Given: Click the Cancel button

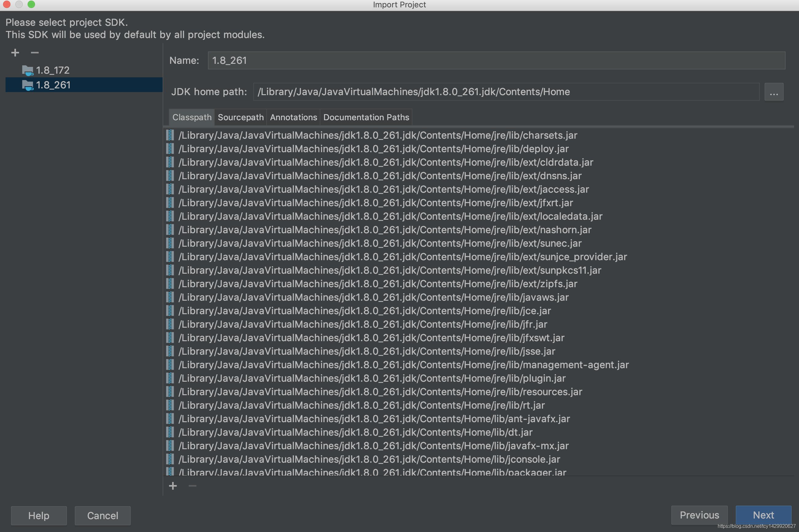Looking at the screenshot, I should coord(102,516).
